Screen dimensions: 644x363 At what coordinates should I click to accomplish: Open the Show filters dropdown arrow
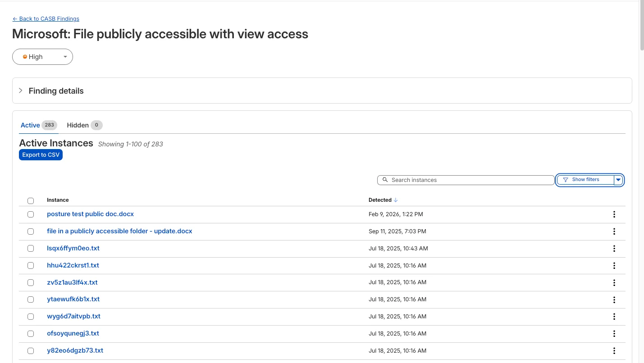click(x=618, y=180)
